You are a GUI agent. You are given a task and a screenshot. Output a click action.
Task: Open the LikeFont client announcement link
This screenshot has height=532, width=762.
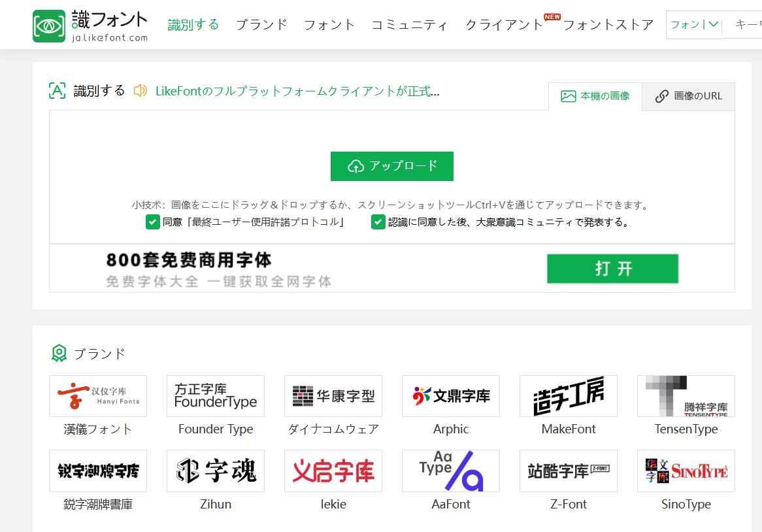[x=297, y=91]
